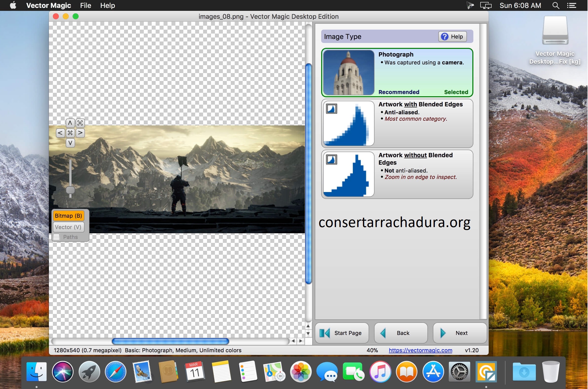Open Reminders from the dock

pos(248,372)
